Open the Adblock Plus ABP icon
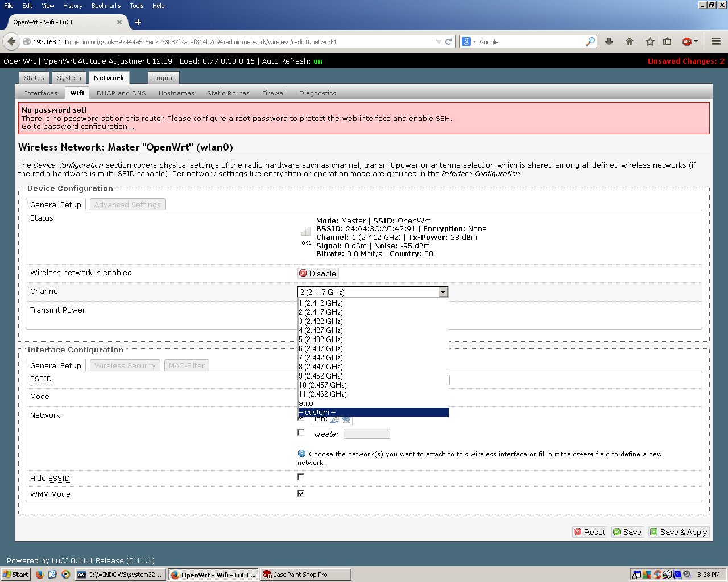 pyautogui.click(x=687, y=41)
